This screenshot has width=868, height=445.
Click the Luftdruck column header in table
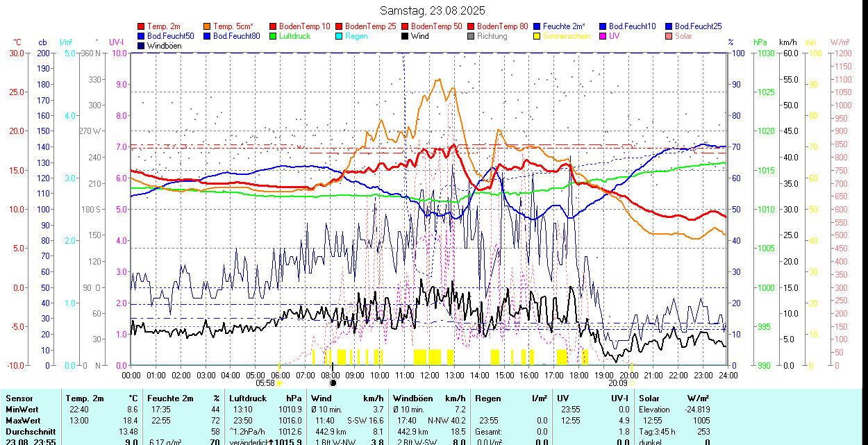click(x=249, y=398)
